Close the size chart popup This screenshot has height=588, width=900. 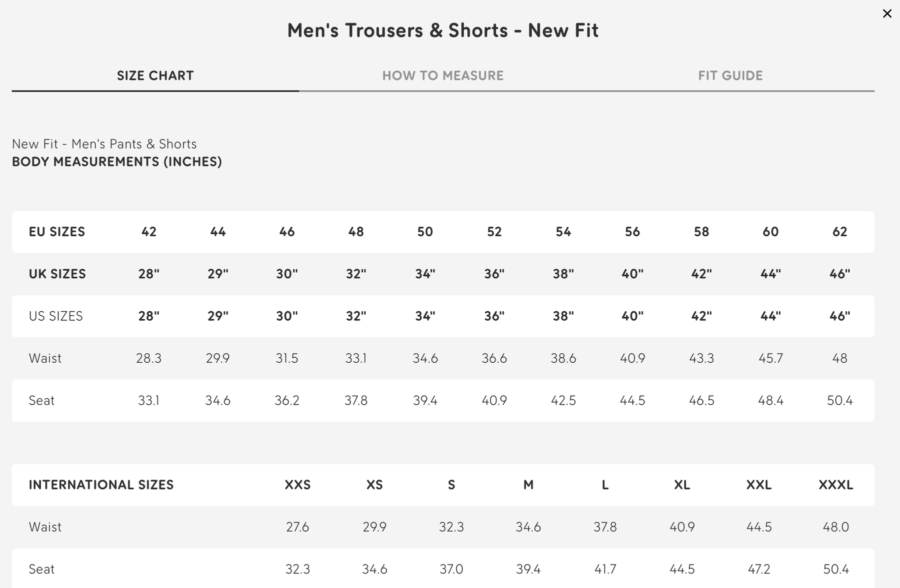coord(887,13)
